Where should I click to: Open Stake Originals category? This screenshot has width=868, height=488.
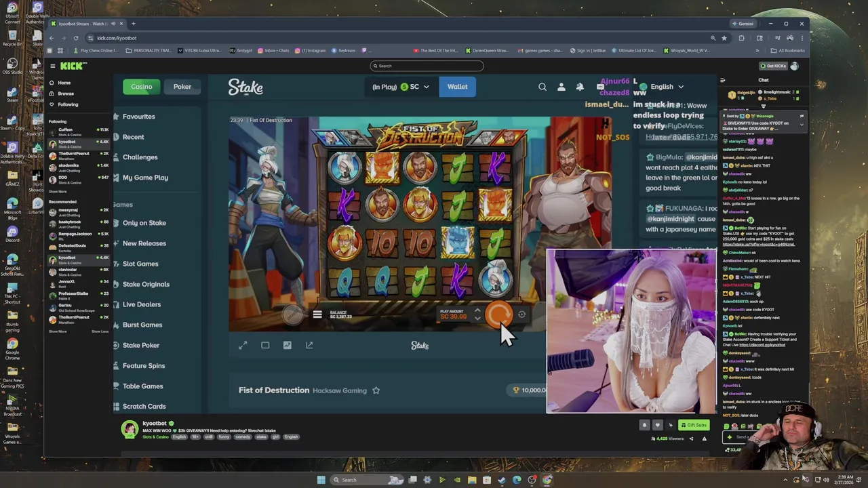[x=146, y=284]
